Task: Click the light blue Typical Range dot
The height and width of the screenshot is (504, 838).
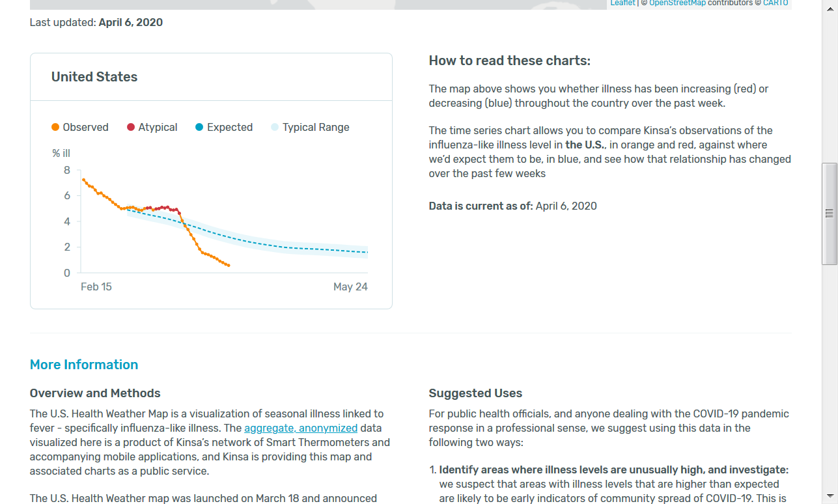Action: pyautogui.click(x=275, y=128)
